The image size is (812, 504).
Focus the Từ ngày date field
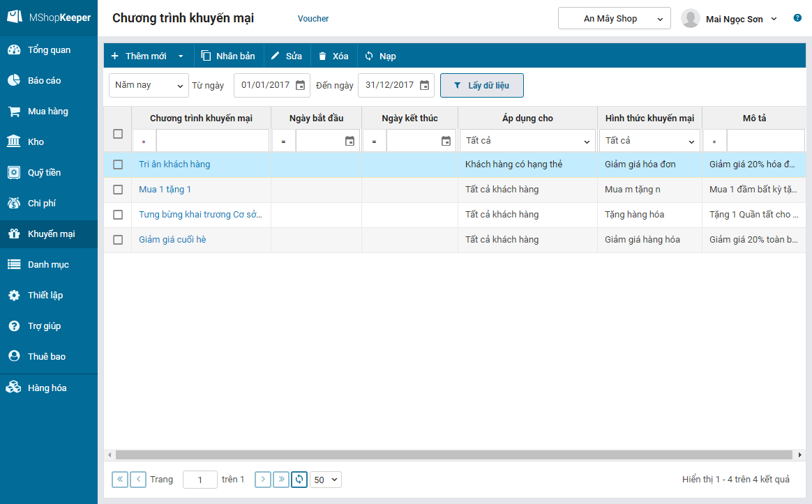272,85
